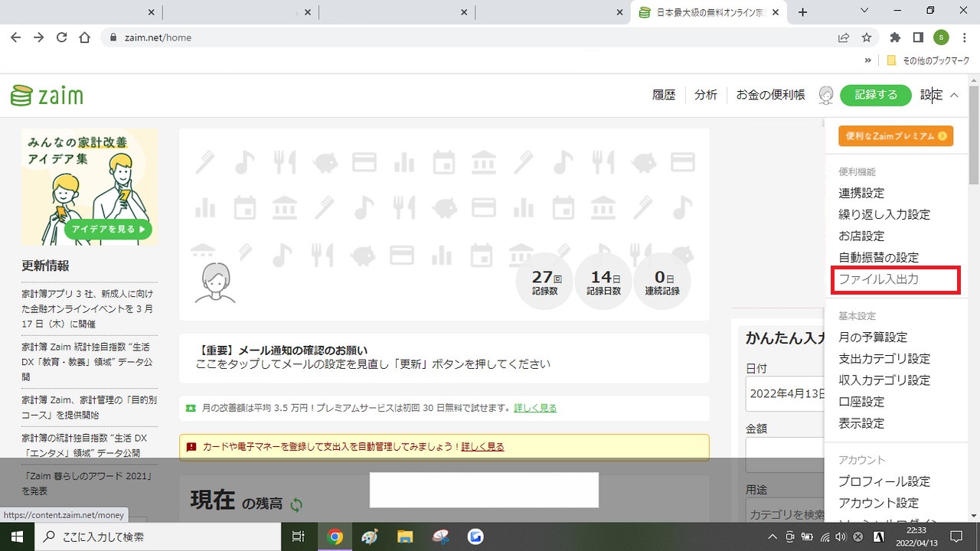Screen dimensions: 980x551
Task: Click browser back arrow
Action: point(15,37)
